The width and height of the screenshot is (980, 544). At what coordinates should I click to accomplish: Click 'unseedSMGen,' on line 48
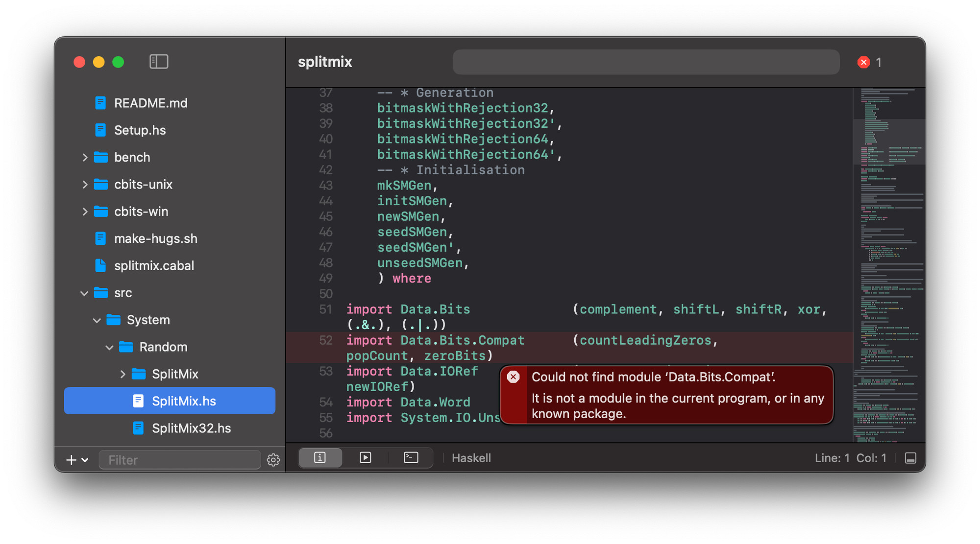(423, 263)
